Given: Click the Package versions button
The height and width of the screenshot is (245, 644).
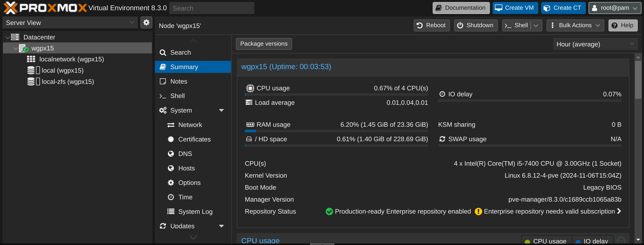Looking at the screenshot, I should [264, 44].
